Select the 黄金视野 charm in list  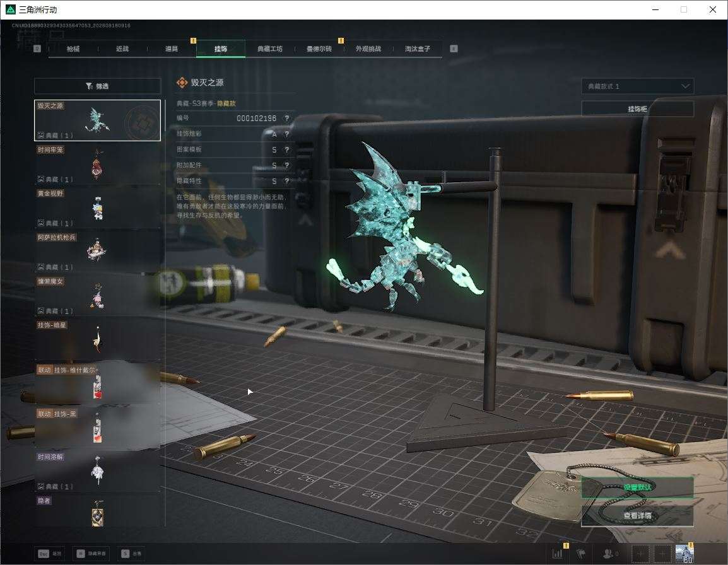[x=98, y=207]
